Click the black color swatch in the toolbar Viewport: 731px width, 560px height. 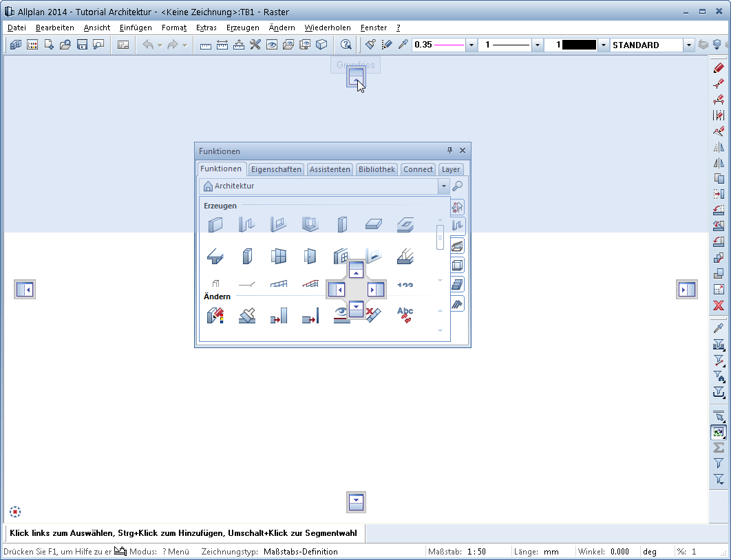tap(579, 45)
